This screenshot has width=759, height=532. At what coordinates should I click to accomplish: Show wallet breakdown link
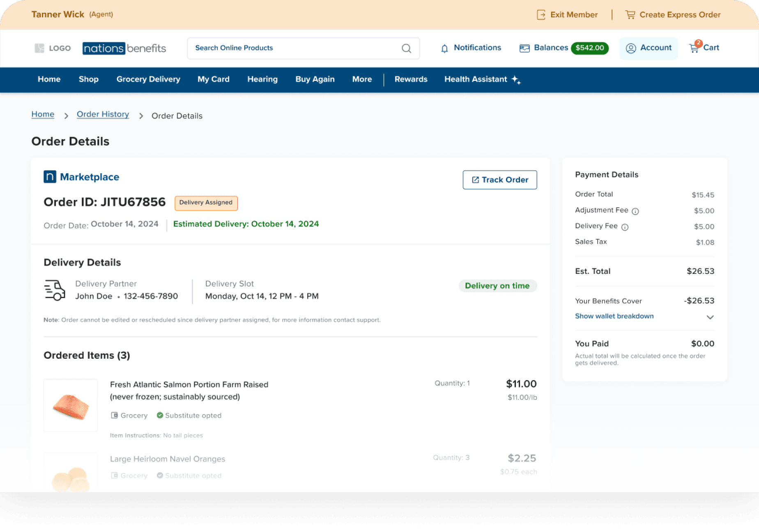(614, 316)
